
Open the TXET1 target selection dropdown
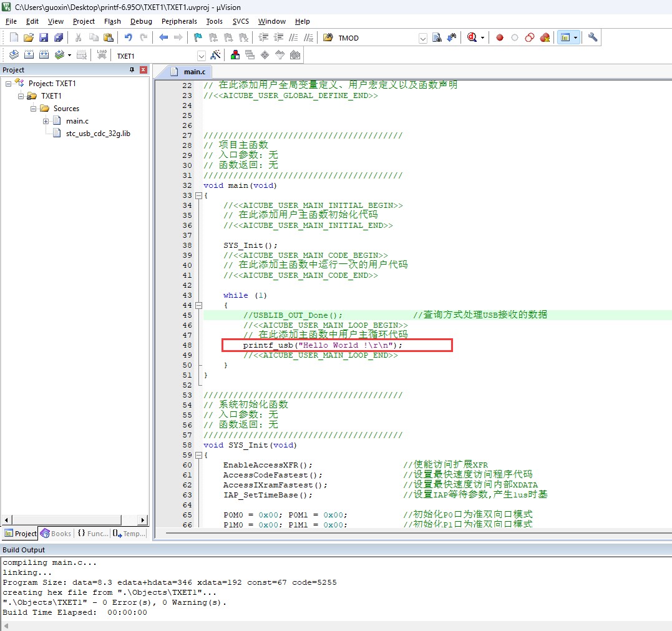[201, 56]
